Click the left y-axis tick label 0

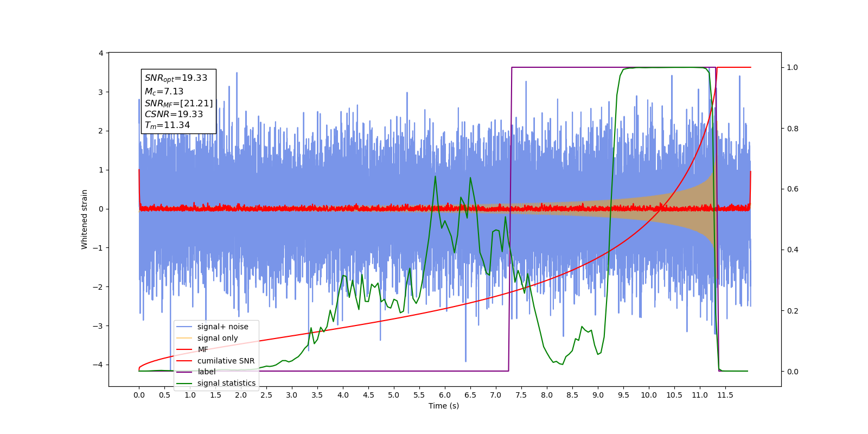coord(101,209)
